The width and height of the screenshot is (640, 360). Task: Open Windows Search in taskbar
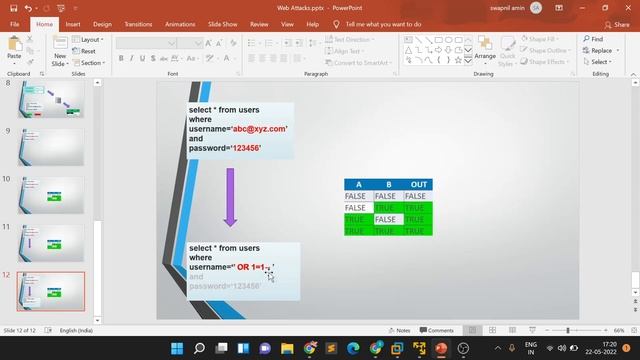point(199,348)
